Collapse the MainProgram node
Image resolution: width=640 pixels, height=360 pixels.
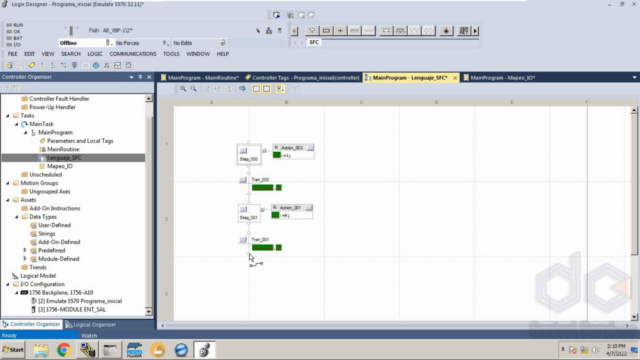(25, 133)
